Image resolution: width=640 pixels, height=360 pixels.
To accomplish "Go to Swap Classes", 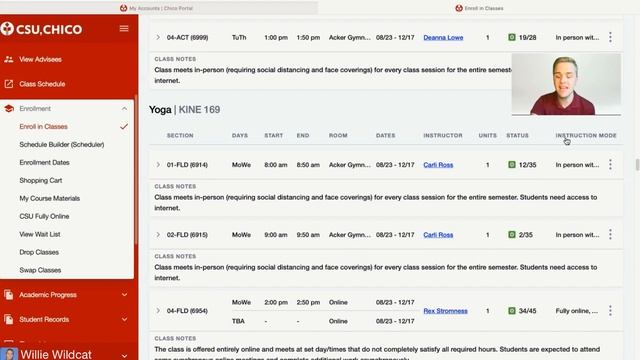I will pyautogui.click(x=40, y=270).
